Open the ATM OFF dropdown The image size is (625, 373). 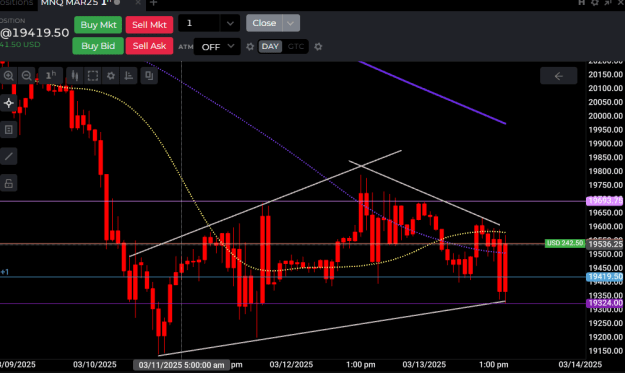217,47
